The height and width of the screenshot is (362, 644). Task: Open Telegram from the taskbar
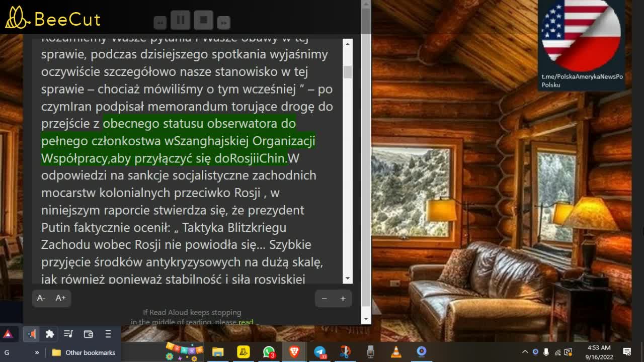coord(320,352)
